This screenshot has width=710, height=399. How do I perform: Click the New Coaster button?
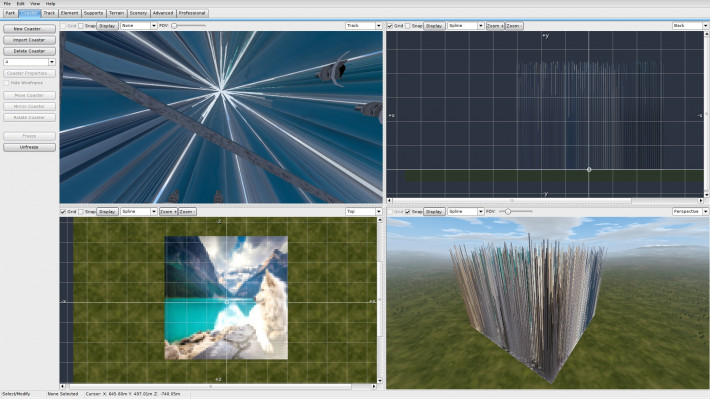click(x=29, y=29)
